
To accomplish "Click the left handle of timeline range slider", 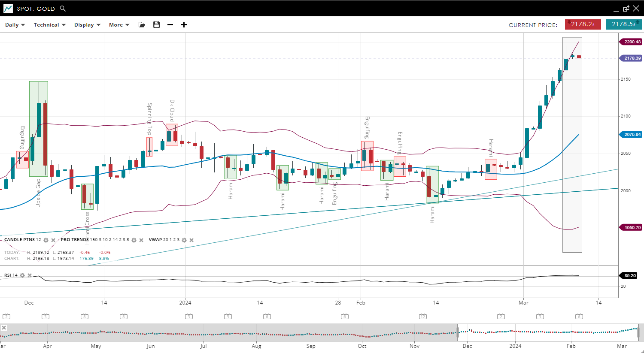I will click(458, 332).
